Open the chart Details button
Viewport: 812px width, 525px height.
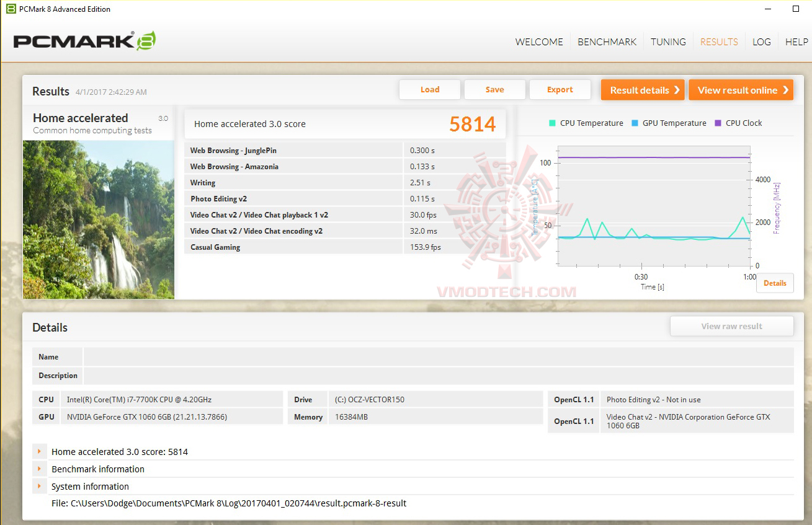775,283
